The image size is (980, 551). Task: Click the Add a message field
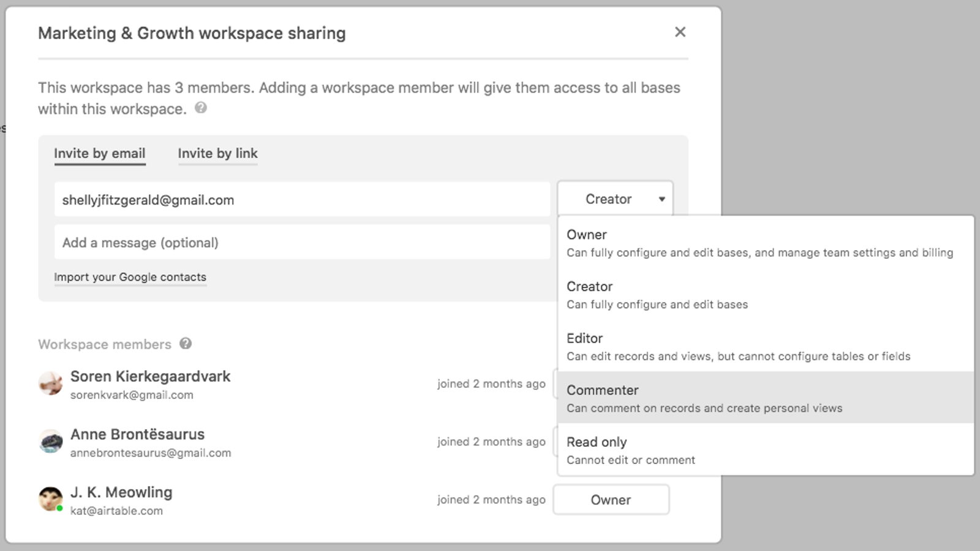tap(302, 242)
